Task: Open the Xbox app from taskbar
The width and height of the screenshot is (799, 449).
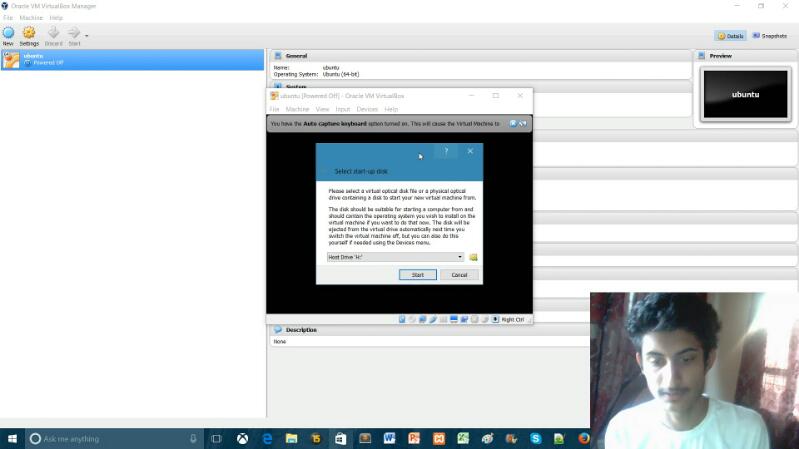Action: point(243,439)
